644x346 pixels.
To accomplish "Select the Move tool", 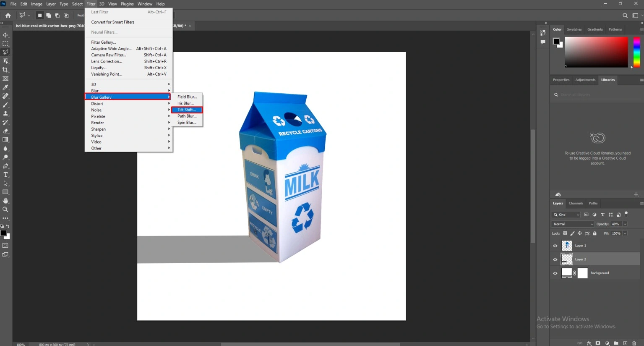I will pyautogui.click(x=5, y=35).
